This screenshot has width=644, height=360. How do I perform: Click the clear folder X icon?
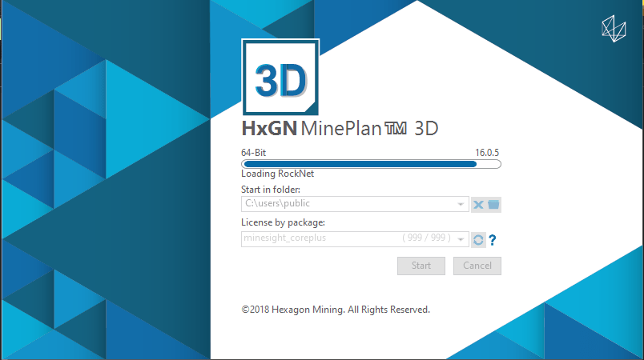click(478, 205)
